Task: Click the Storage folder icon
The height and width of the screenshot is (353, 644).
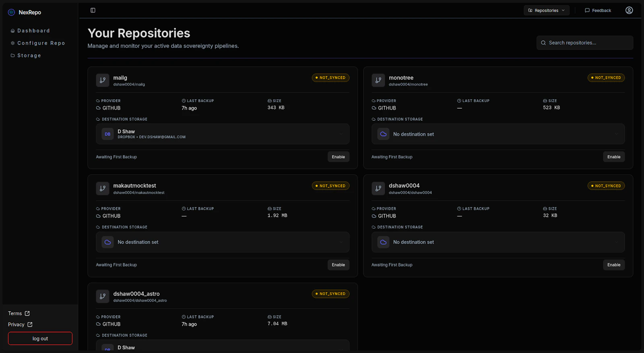Action: point(13,55)
